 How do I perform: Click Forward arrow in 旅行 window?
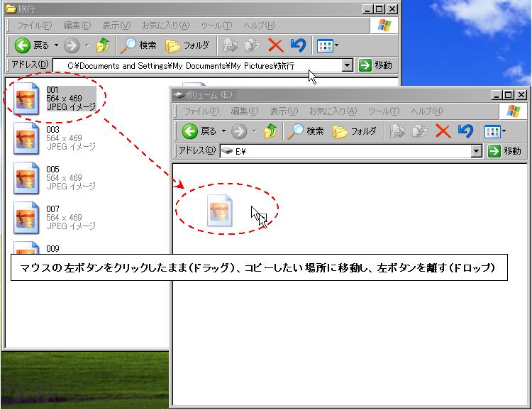coord(72,45)
